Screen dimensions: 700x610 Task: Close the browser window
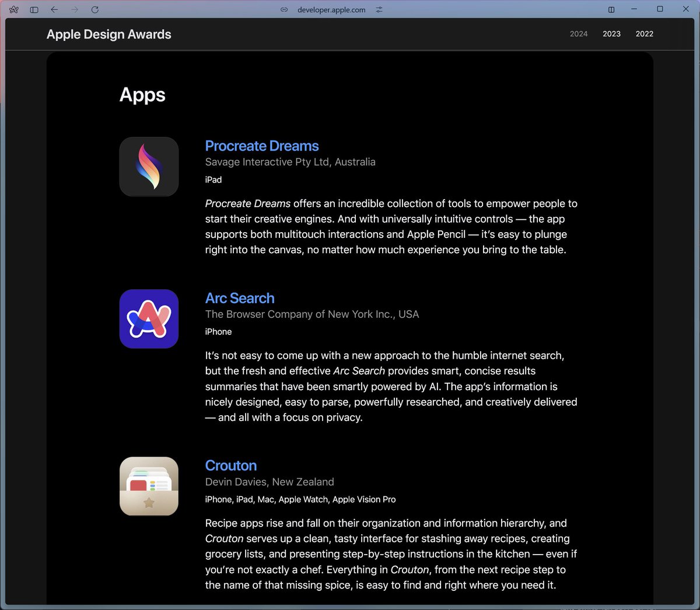[x=686, y=9]
